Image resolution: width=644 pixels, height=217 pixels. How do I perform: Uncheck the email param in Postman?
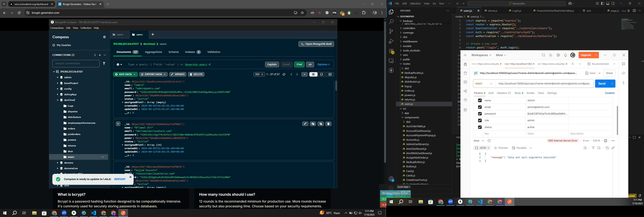click(x=480, y=107)
